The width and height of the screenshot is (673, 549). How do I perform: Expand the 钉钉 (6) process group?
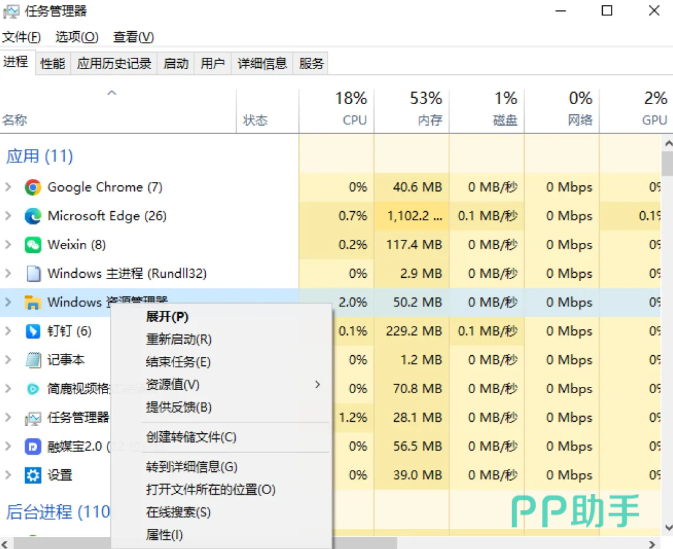pos(8,331)
